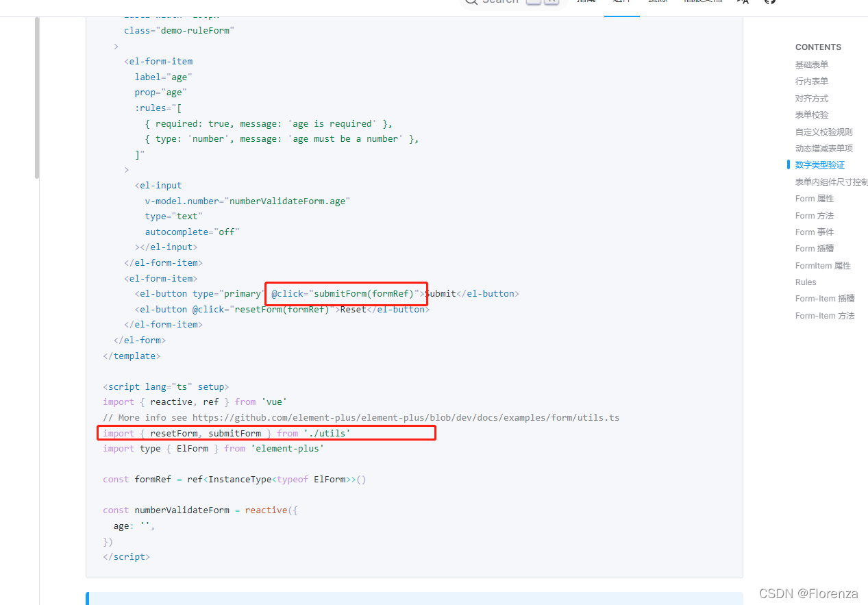Click the label="age" attribute line
Viewport: 868px width, 605px height.
(163, 77)
